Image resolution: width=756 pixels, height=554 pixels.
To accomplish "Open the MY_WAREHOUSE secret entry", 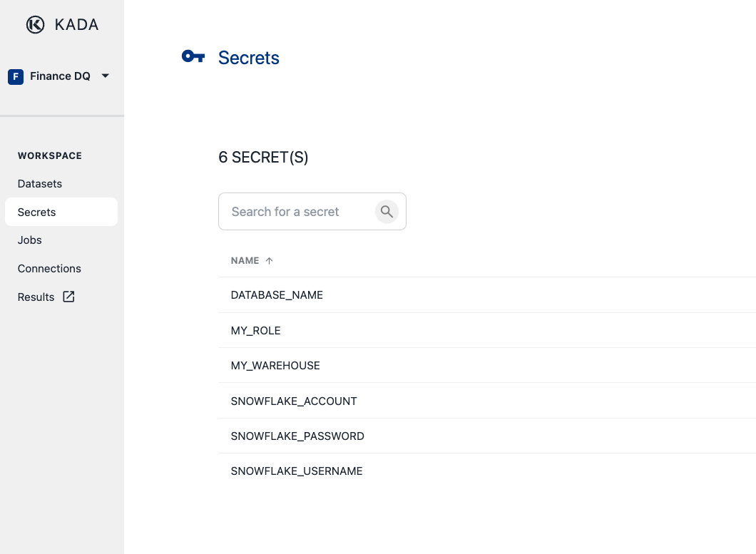I will tap(275, 366).
